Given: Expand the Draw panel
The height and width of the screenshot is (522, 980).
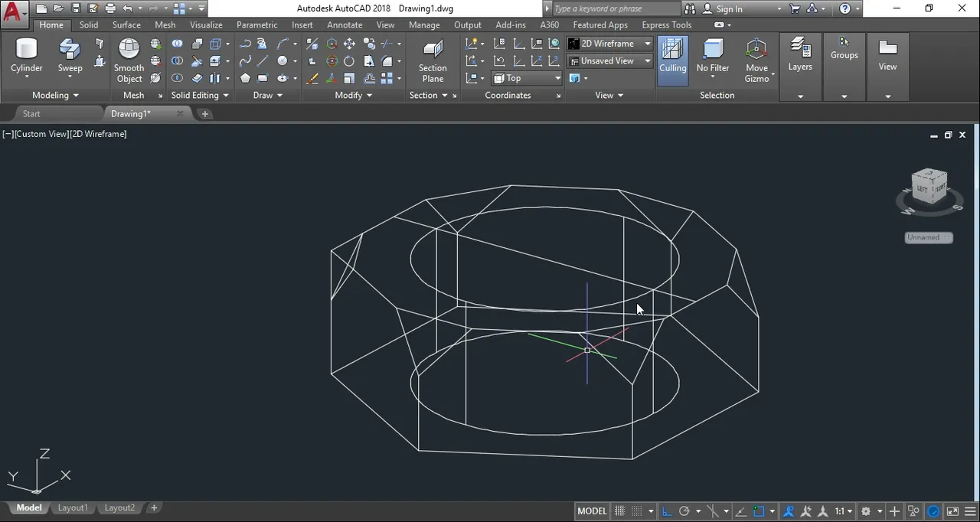Looking at the screenshot, I should tap(267, 95).
